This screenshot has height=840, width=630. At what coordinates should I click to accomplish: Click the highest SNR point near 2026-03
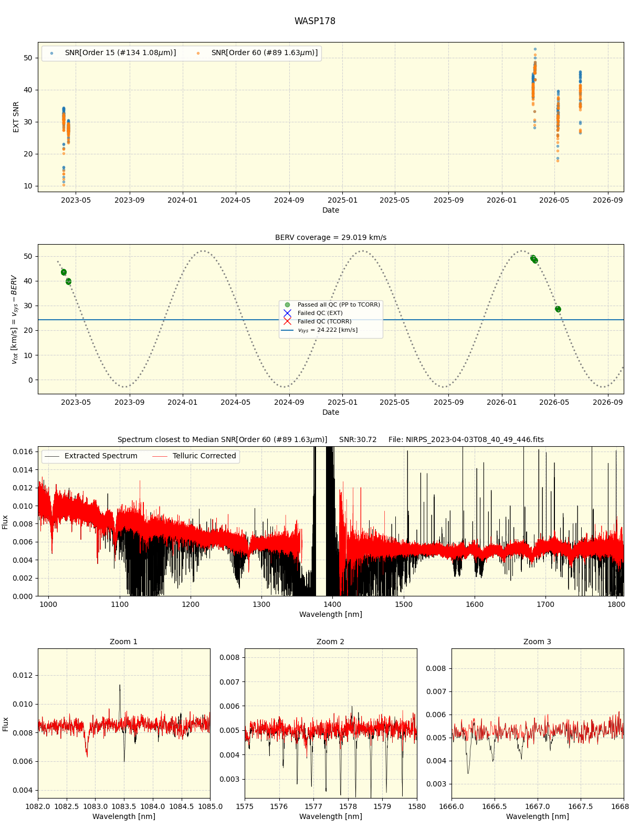pyautogui.click(x=535, y=49)
